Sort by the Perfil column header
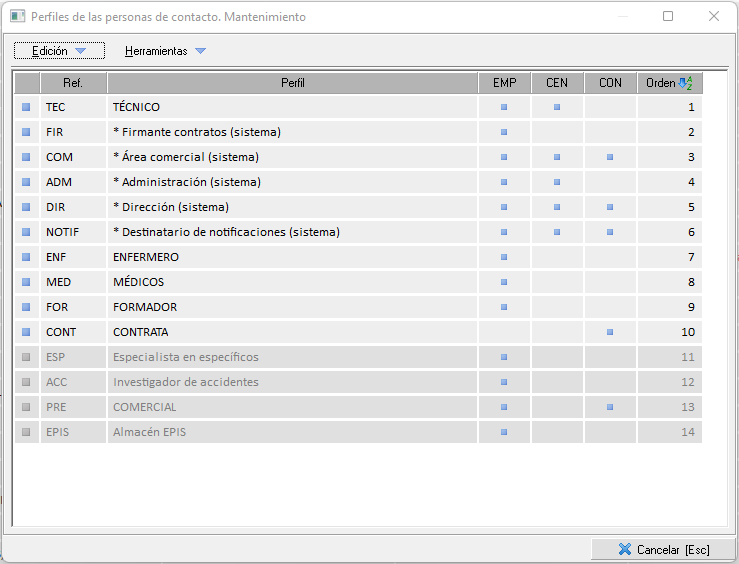The width and height of the screenshot is (739, 564). pyautogui.click(x=293, y=83)
